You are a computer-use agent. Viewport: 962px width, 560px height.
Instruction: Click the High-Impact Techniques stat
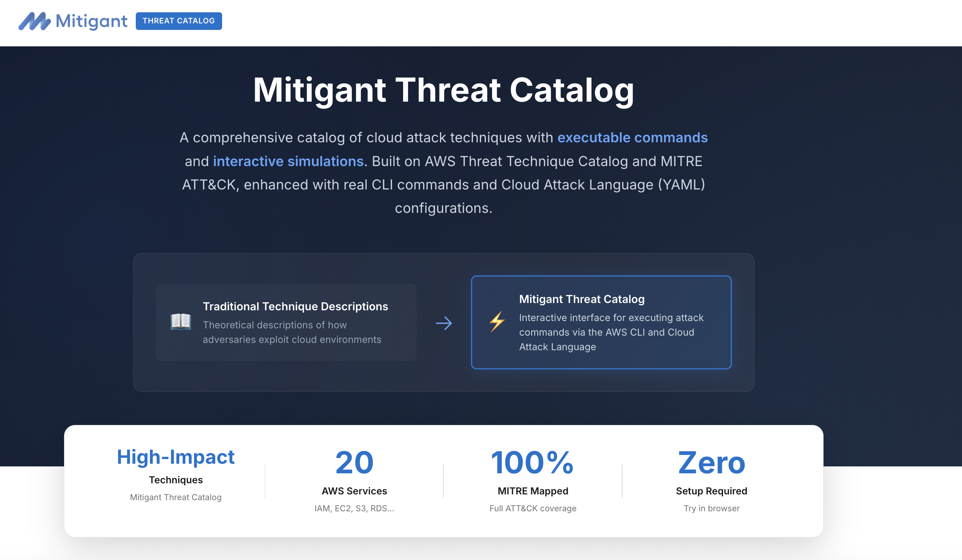[176, 457]
